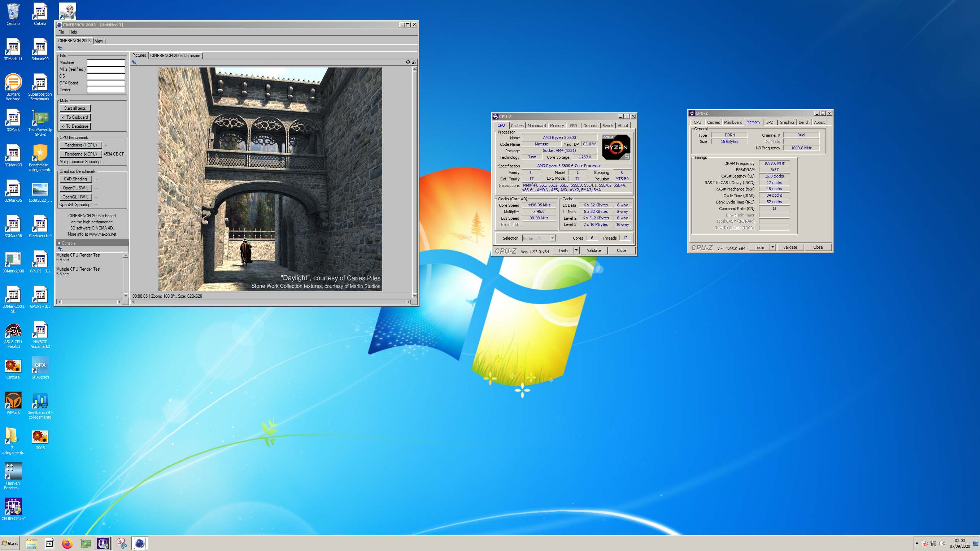Launch GFXBench desktop icon
Viewport: 980px width, 551px height.
[x=40, y=368]
